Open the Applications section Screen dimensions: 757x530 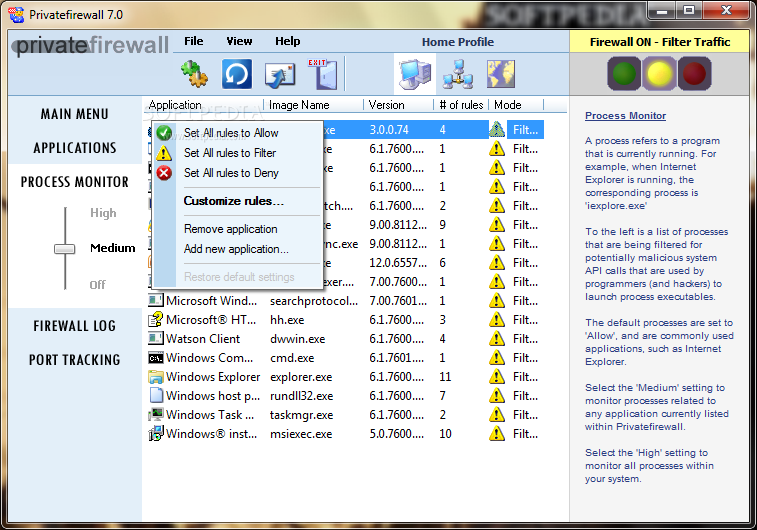(x=75, y=148)
